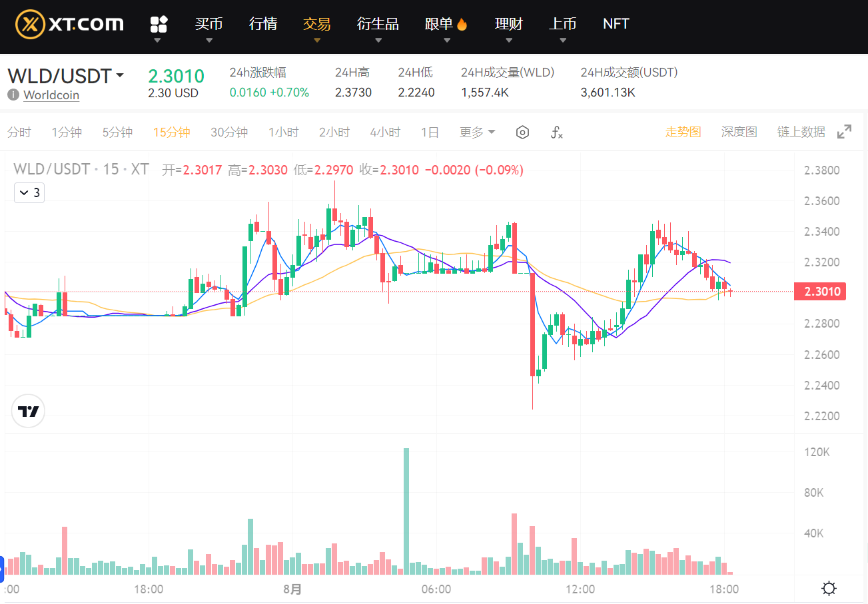Switch to 深度图 depth chart

click(739, 132)
